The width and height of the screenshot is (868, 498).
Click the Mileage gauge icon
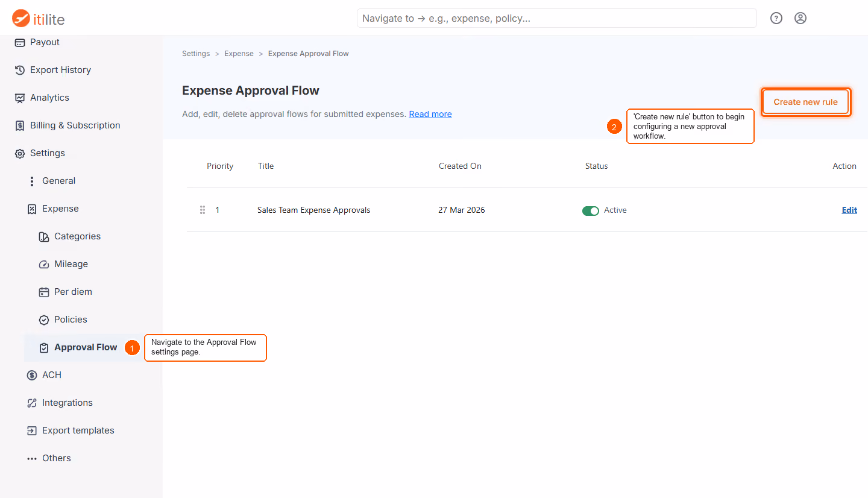tap(44, 264)
